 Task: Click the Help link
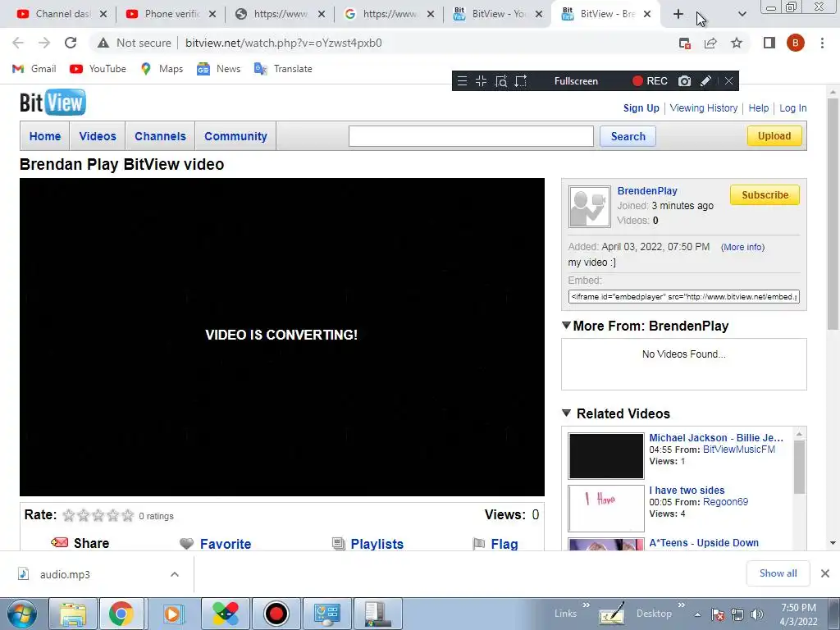point(758,107)
